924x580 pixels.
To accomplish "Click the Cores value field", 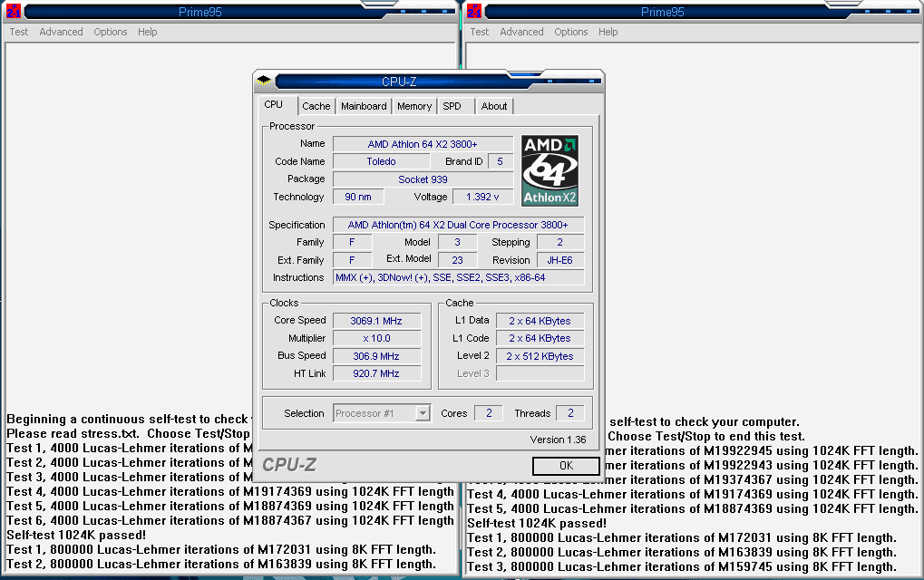I will [x=489, y=413].
